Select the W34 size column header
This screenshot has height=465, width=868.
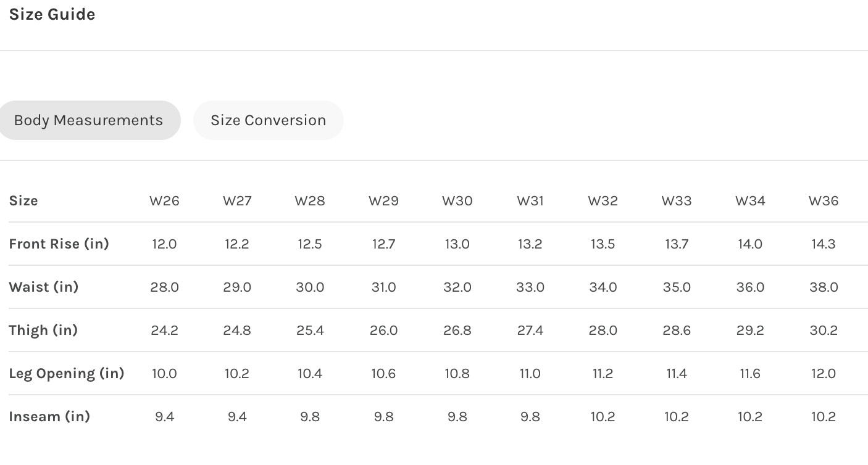pyautogui.click(x=750, y=201)
